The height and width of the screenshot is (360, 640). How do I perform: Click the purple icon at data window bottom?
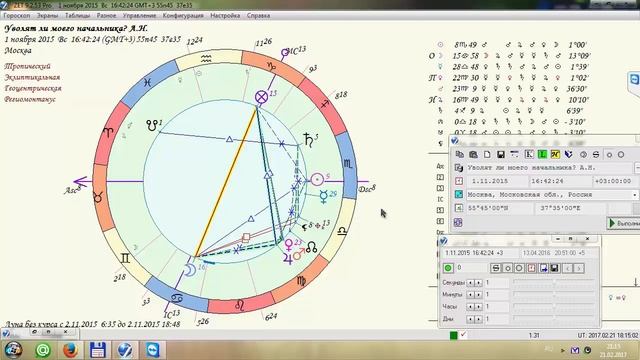point(458,222)
